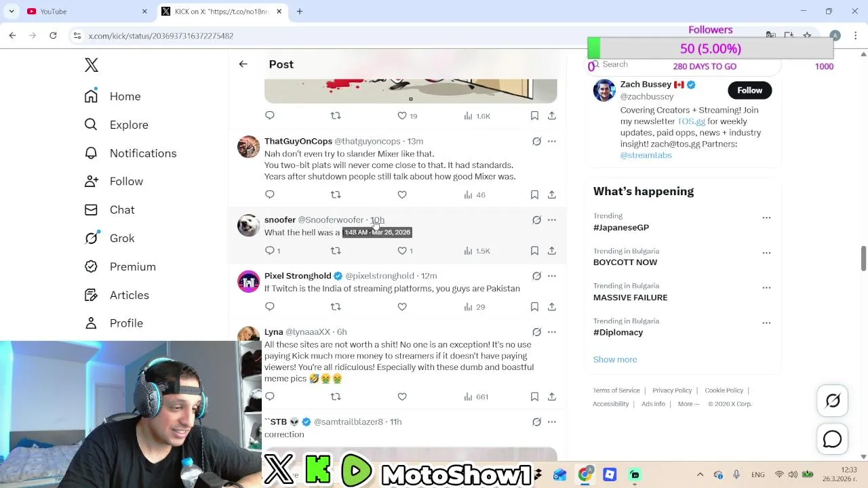Open the Terms of Service link
Viewport: 868px width, 488px height.
(x=616, y=390)
